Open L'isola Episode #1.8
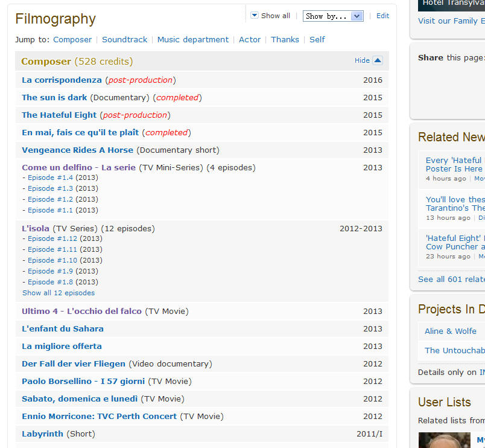Screen dimensions: 485x448 50,282
